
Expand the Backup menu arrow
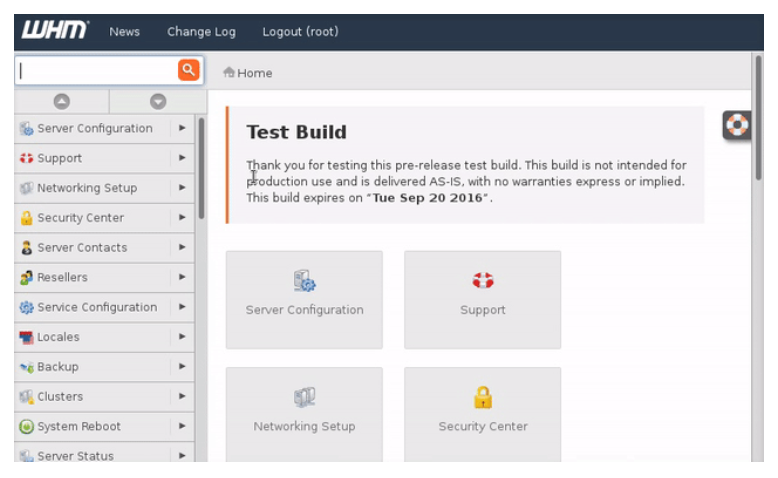point(182,366)
